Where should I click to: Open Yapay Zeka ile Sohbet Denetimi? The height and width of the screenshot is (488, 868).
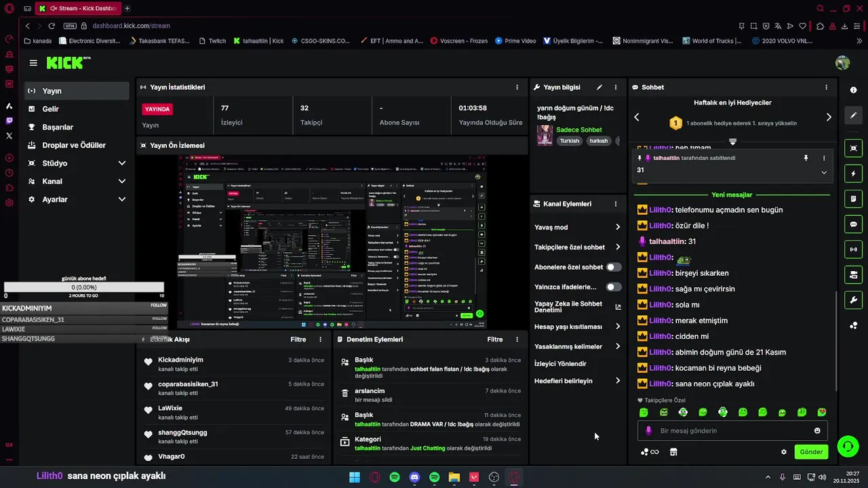tap(578, 307)
